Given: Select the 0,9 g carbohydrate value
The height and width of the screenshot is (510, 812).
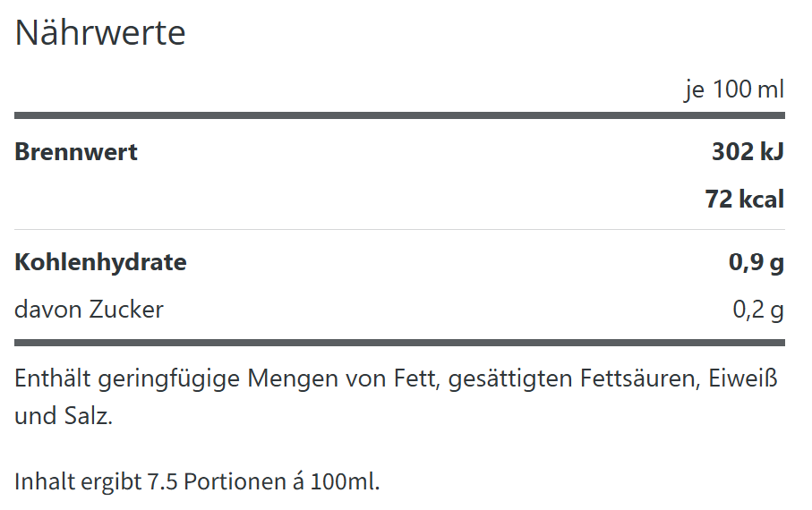Looking at the screenshot, I should click(756, 262).
